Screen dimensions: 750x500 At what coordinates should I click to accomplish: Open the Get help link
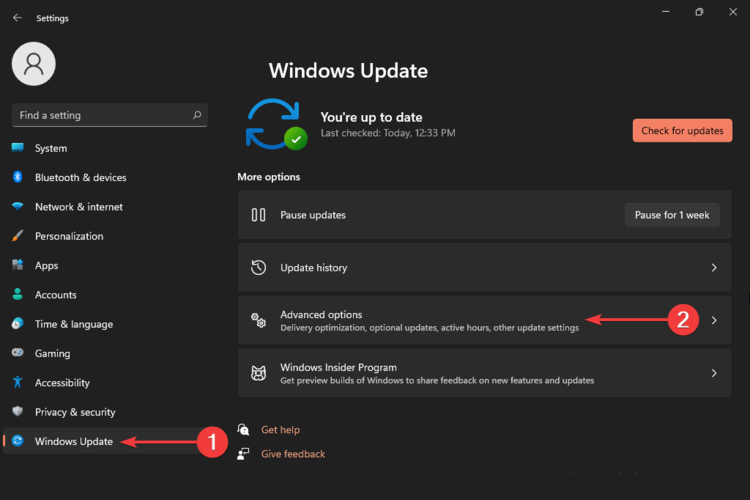point(280,430)
